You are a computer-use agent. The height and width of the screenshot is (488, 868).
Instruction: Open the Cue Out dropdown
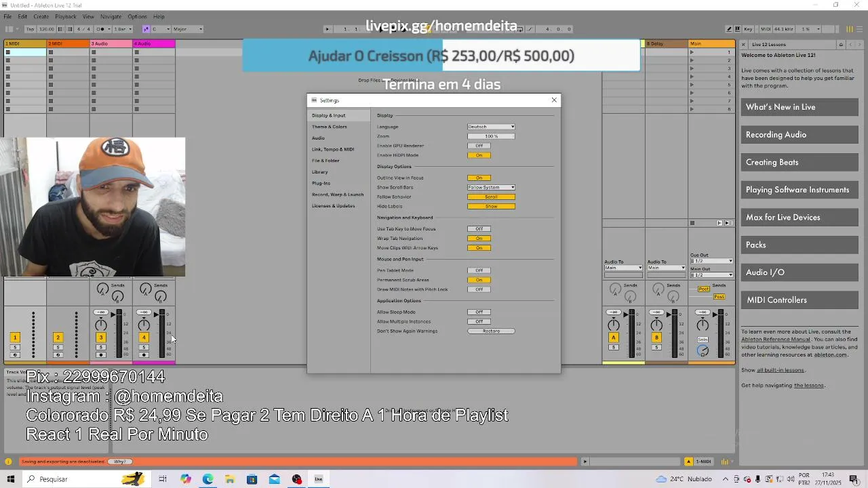pos(711,261)
